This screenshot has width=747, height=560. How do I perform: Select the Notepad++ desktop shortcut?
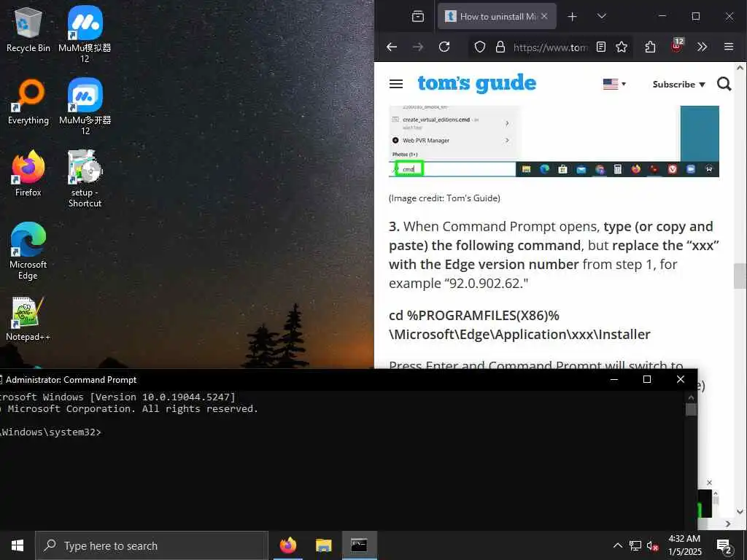(x=28, y=319)
